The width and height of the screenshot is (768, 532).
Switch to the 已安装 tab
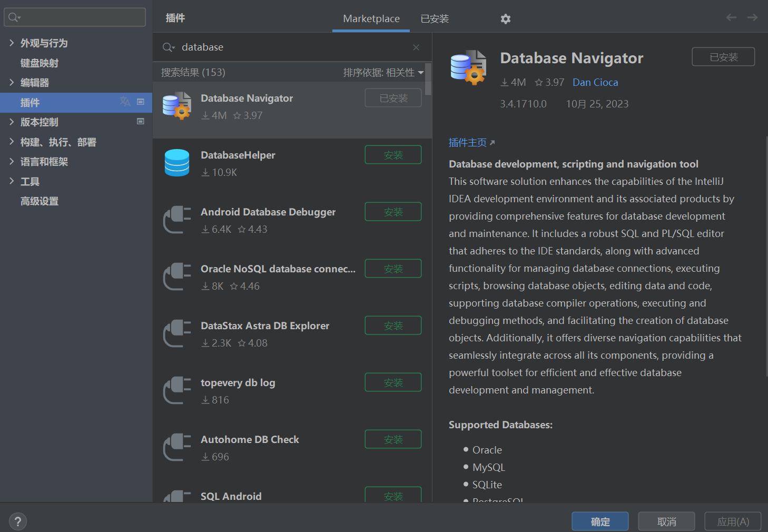tap(435, 19)
